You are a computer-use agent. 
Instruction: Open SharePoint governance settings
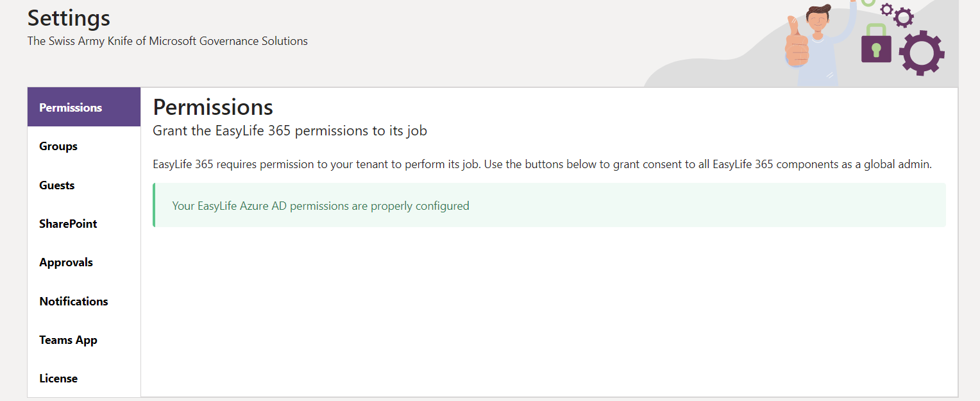68,223
